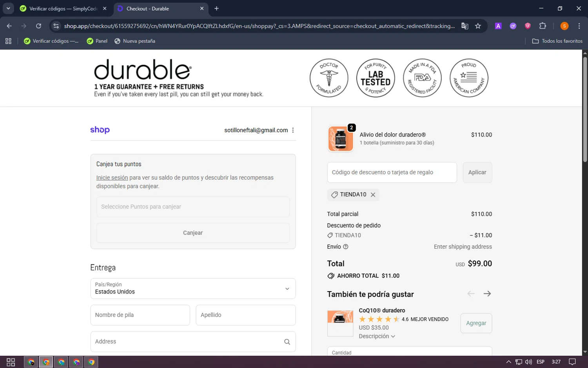Viewport: 588px width, 368px height.
Task: Click the Nombre de pila field
Action: (x=140, y=315)
